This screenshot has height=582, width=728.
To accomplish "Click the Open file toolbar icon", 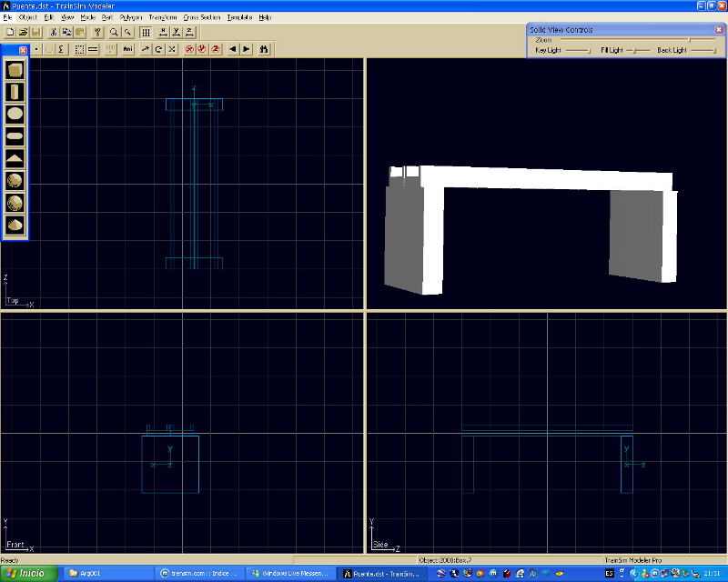I will click(23, 32).
